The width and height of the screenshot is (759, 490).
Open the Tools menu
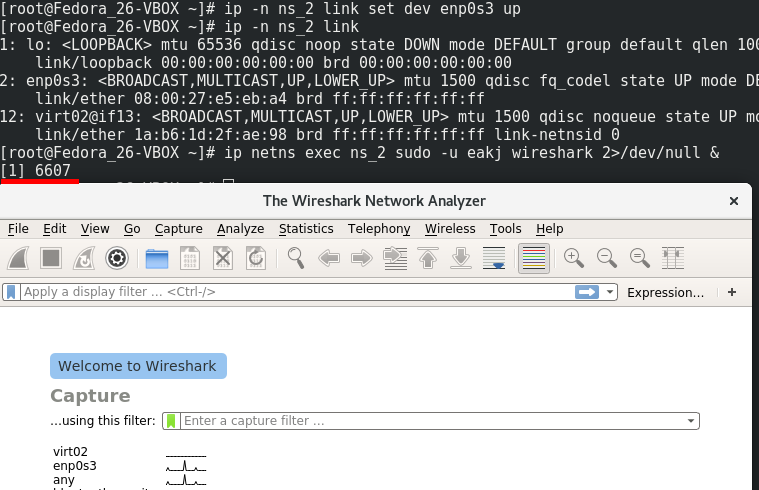click(x=505, y=229)
